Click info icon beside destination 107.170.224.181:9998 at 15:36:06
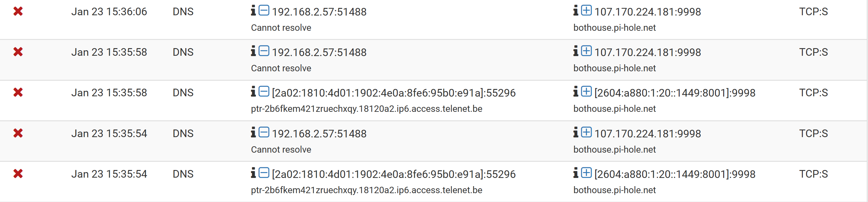Screen dimensions: 868x202 point(576,10)
